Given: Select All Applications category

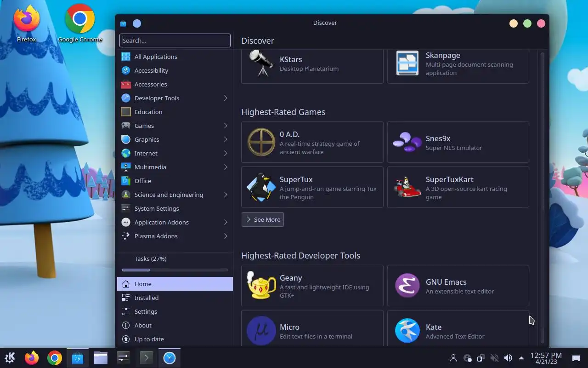Looking at the screenshot, I should [175, 57].
